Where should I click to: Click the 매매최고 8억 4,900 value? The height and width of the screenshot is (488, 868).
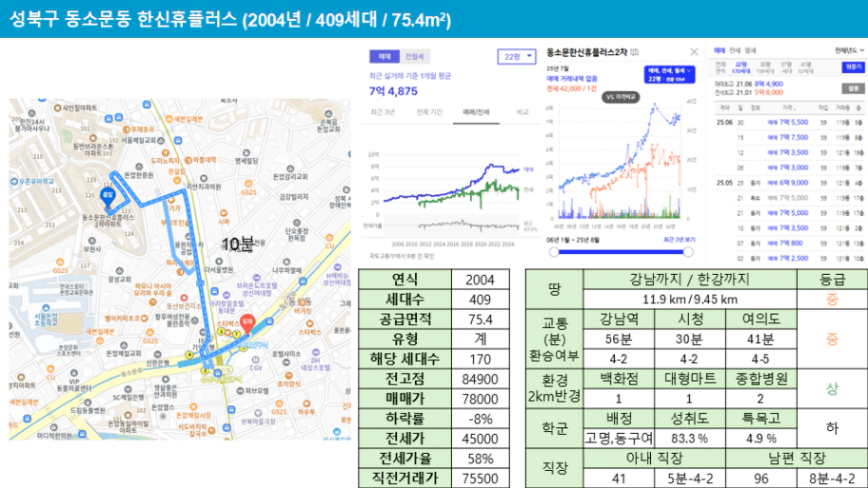point(768,84)
